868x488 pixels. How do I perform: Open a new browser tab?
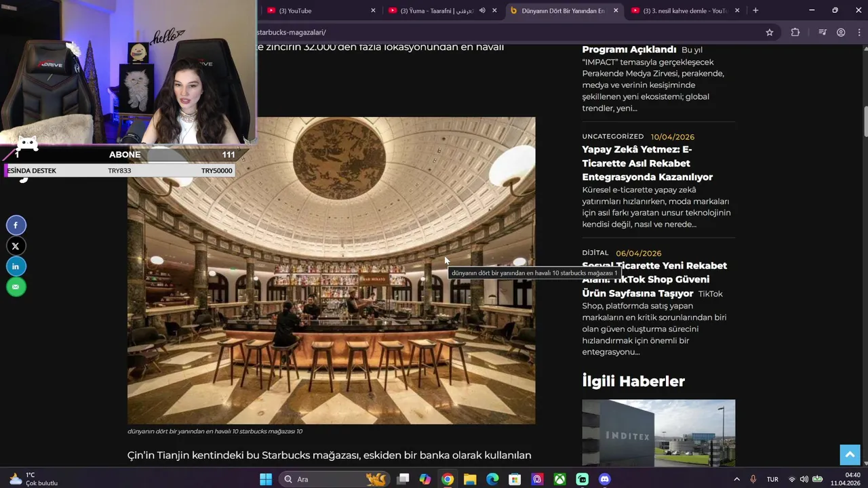755,10
